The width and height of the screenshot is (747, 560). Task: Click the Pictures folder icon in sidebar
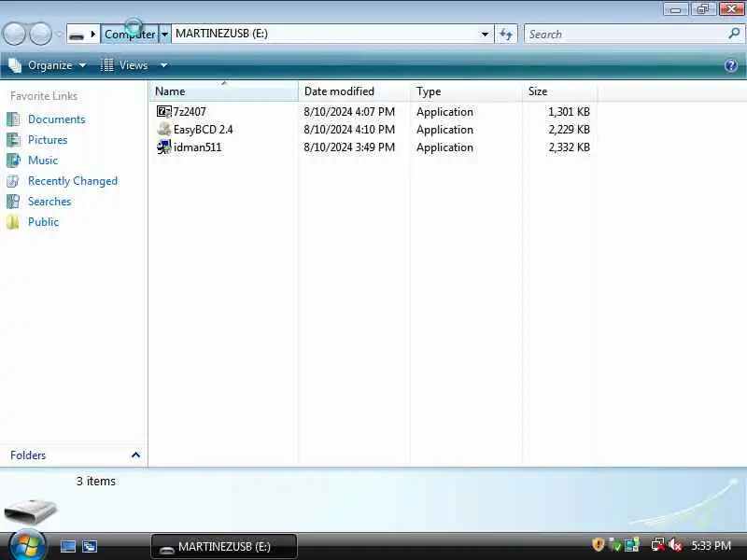13,139
